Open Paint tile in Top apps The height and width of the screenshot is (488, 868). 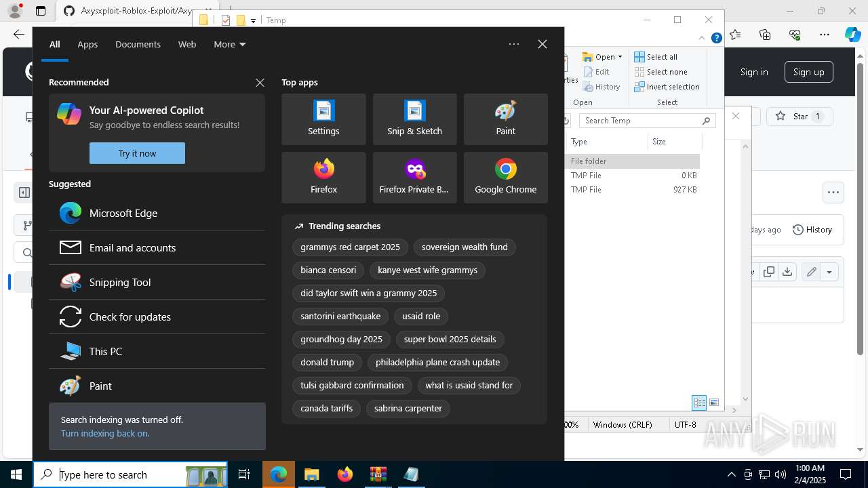click(x=505, y=119)
